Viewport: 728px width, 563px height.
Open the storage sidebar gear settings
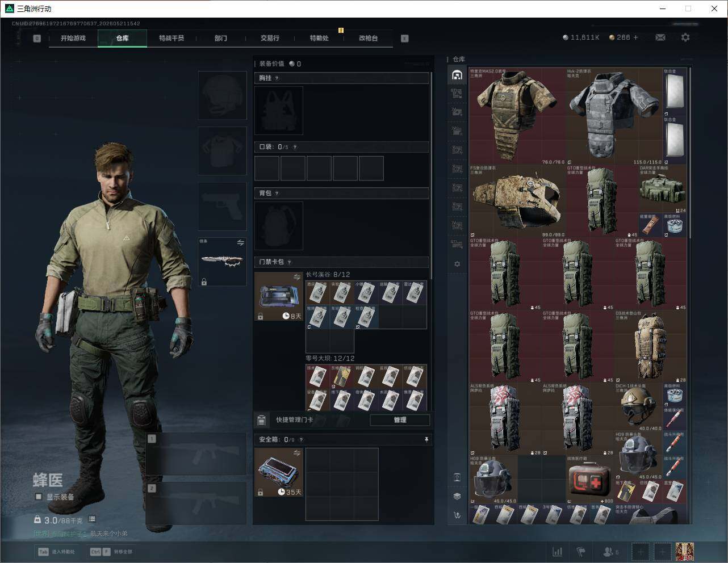tap(457, 264)
